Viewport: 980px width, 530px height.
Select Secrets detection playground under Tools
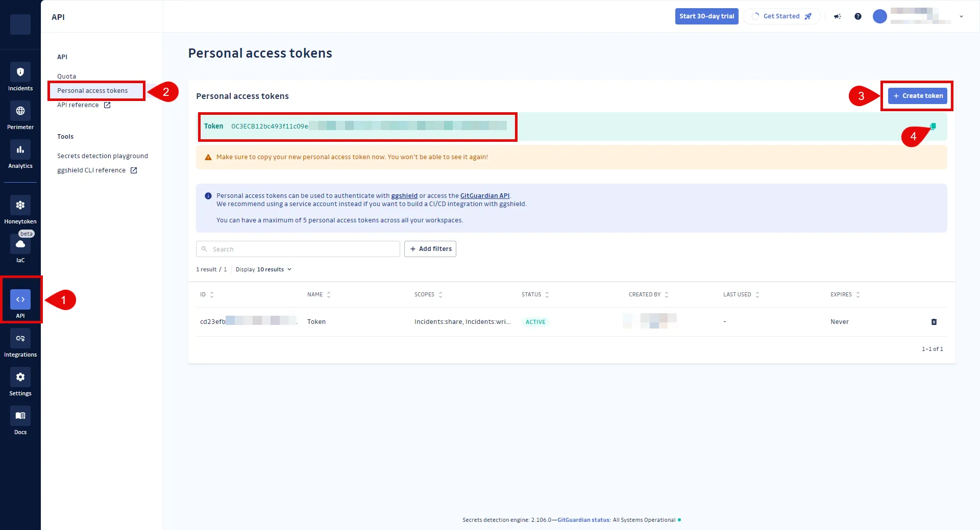click(x=103, y=156)
